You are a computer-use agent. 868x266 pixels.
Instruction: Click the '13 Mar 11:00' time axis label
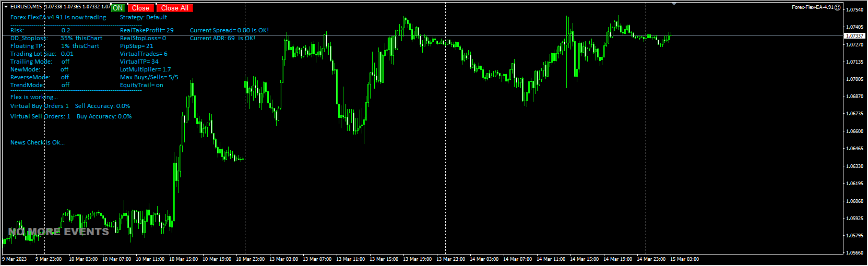(350, 259)
